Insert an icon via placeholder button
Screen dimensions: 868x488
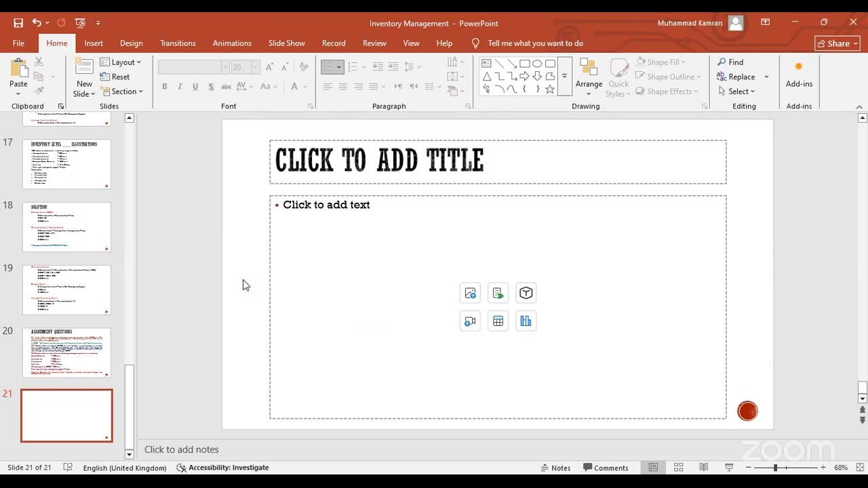pos(498,293)
